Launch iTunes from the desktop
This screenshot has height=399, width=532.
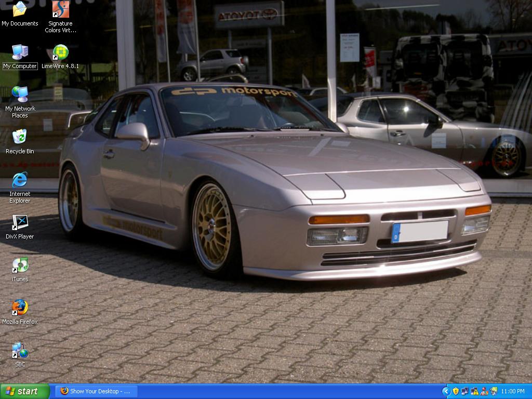coord(20,265)
